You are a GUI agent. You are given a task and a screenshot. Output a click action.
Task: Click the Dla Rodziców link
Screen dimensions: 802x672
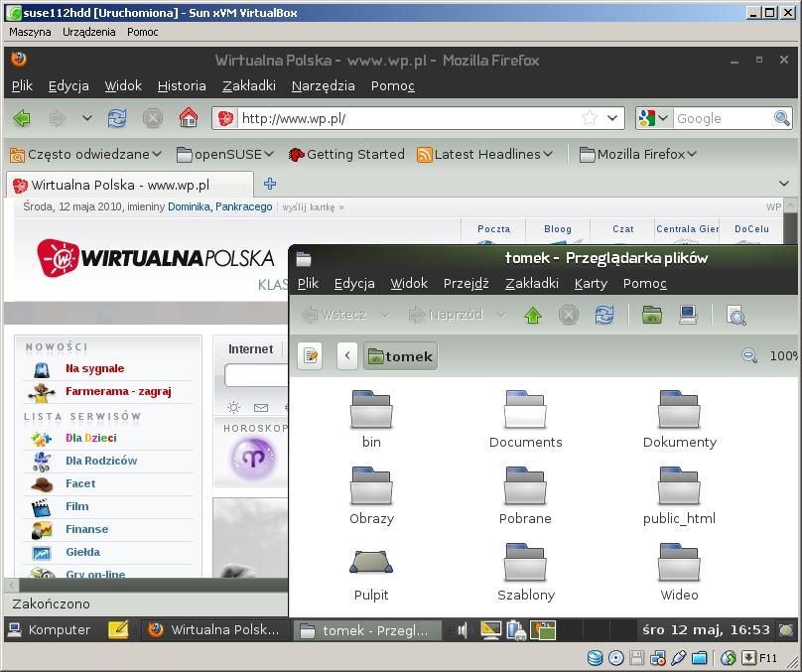(101, 461)
